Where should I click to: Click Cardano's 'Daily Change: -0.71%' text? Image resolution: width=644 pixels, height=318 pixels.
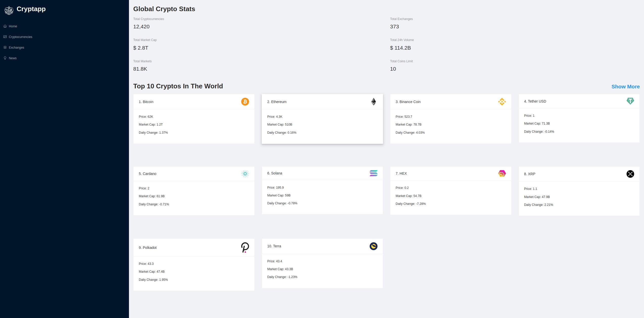point(154,204)
